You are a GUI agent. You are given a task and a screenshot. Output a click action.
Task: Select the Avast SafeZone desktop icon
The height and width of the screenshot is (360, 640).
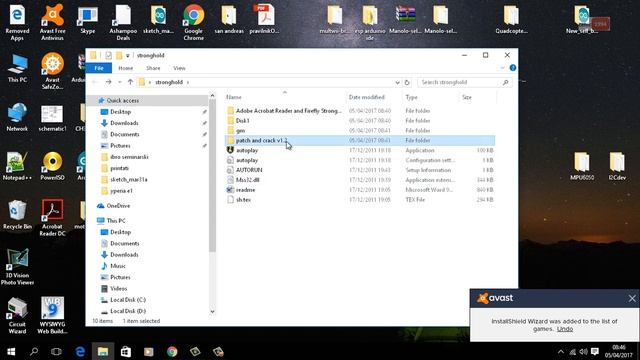[x=52, y=71]
